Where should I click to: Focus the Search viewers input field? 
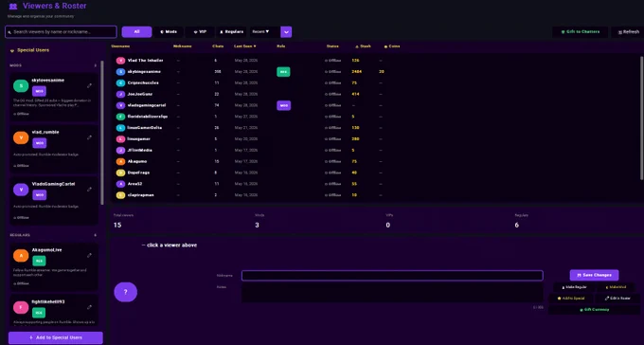point(61,31)
